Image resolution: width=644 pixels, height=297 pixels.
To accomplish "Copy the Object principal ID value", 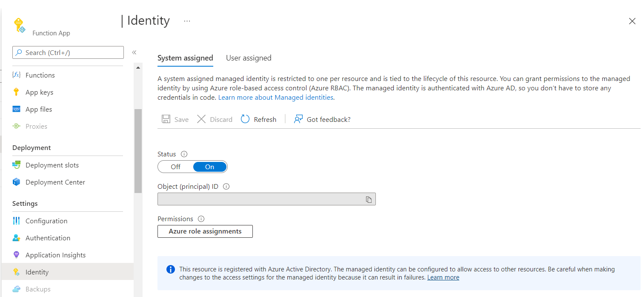I will 369,199.
